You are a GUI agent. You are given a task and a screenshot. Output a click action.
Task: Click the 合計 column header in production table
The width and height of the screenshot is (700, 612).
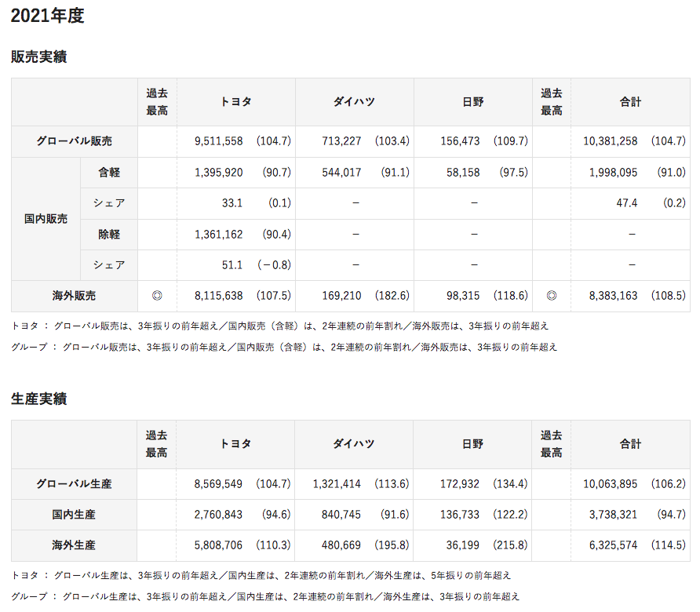(630, 444)
